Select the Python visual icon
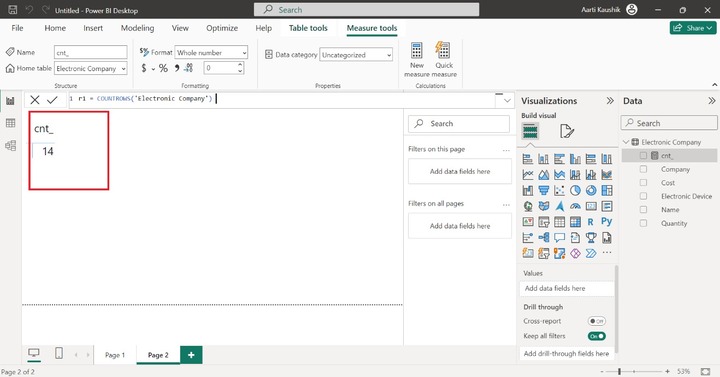Viewport: 720px width, 377px height. (607, 222)
